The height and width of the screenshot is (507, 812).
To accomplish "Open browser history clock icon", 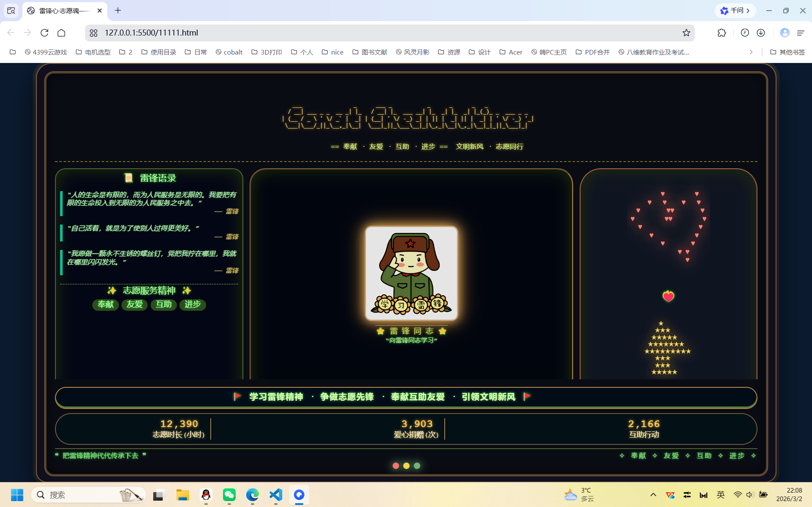I will click(745, 33).
